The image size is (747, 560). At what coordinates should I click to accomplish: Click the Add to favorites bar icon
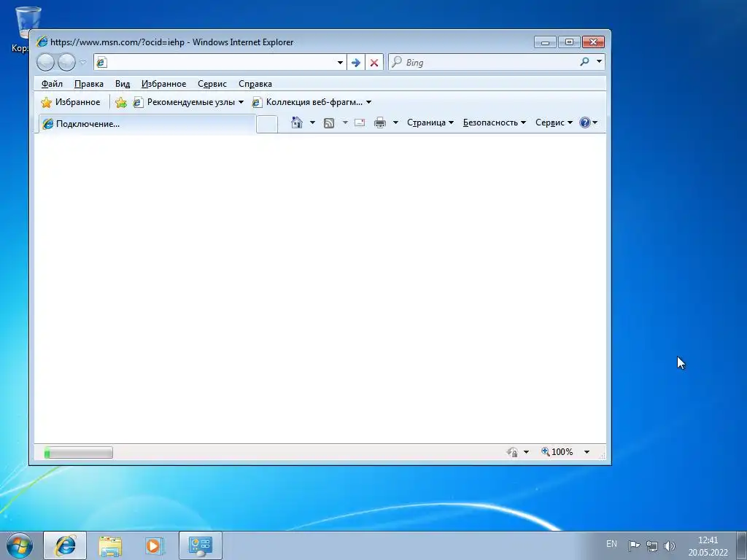(x=121, y=102)
